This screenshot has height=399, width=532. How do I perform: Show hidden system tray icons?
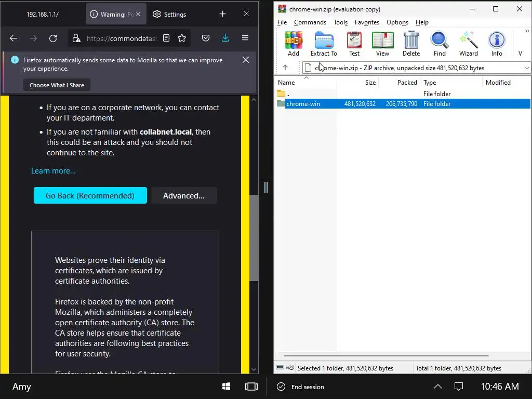coord(438,387)
